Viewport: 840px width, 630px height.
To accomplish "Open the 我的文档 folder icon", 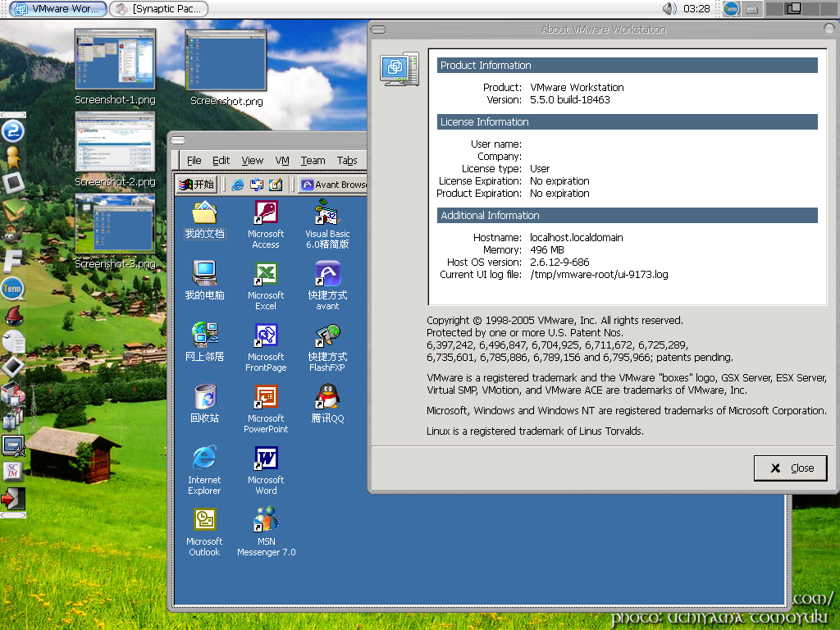I will (204, 219).
